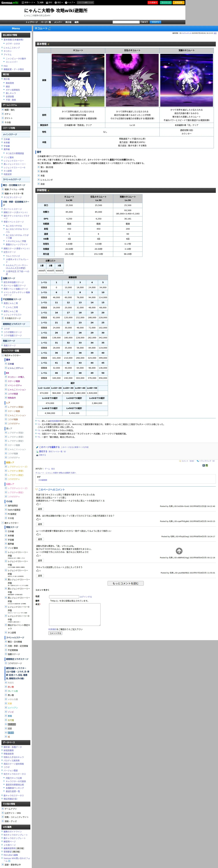Open the ネコムート character image
This screenshot has height=868, width=218.
click(x=78, y=80)
